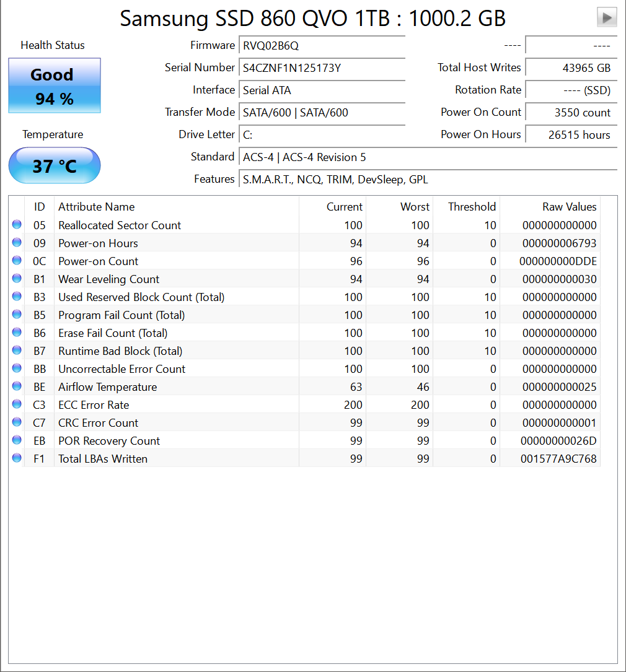
Task: Click the Samsung SSD 860 QVO title
Action: [x=312, y=19]
